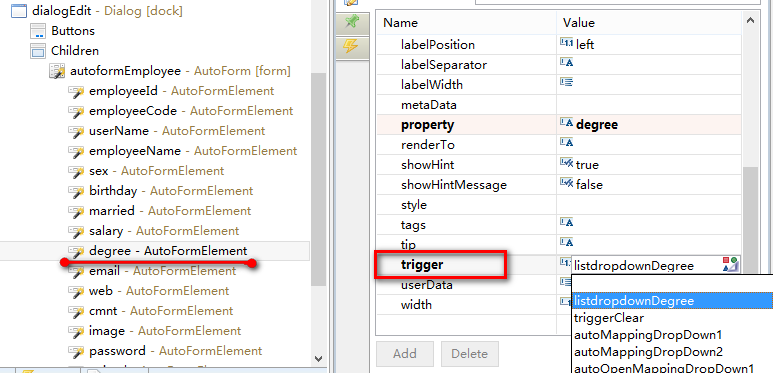Click the employeeName element icon
The height and width of the screenshot is (373, 773).
(x=76, y=151)
